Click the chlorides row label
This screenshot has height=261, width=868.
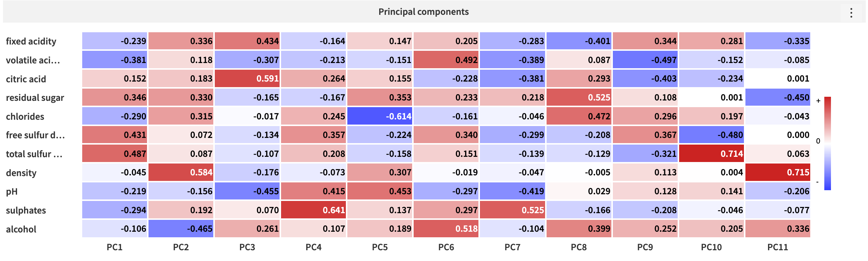25,116
